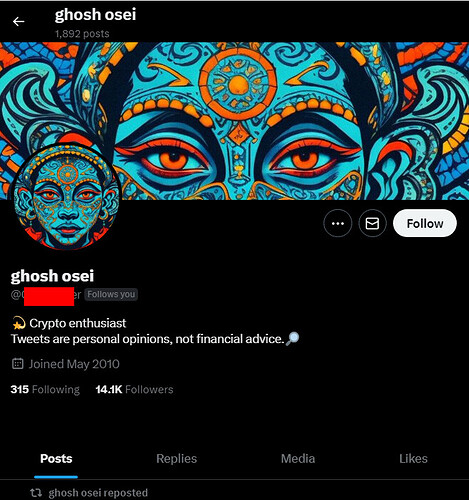469x500 pixels.
Task: Switch to the Replies tab
Action: [x=176, y=459]
